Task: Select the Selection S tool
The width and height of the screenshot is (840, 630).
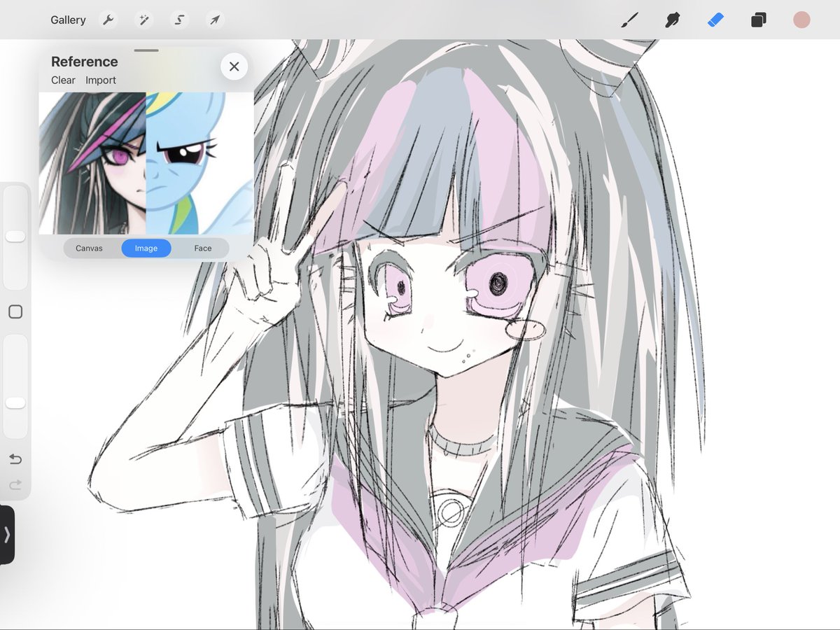Action: coord(180,20)
